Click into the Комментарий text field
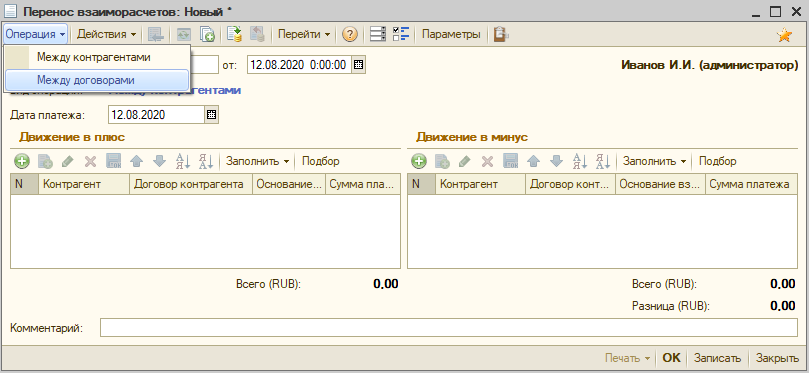Image resolution: width=809 pixels, height=373 pixels. (x=448, y=328)
